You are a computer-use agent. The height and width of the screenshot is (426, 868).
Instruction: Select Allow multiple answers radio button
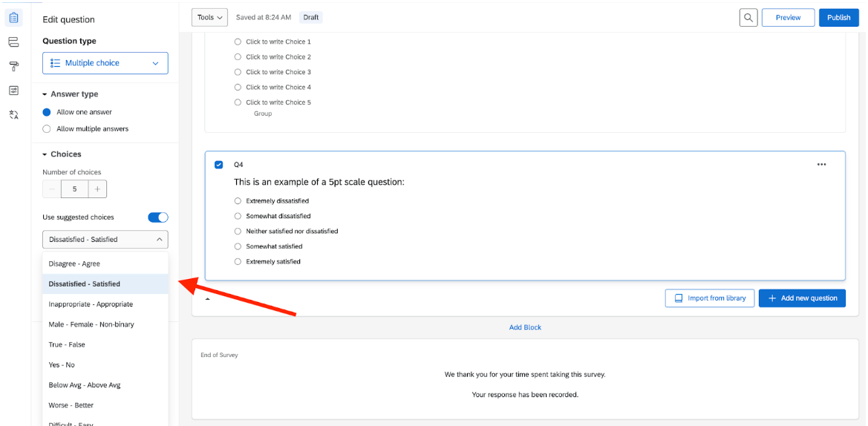click(47, 129)
